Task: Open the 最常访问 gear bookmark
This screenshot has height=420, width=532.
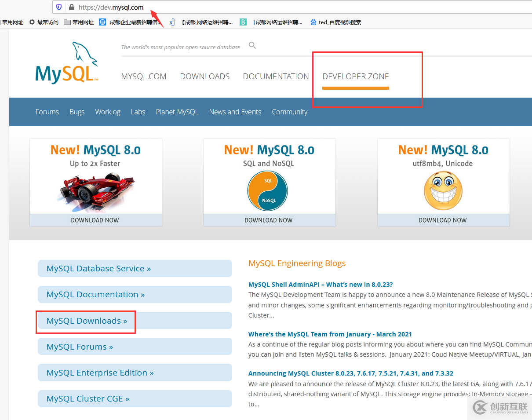Action: click(44, 22)
